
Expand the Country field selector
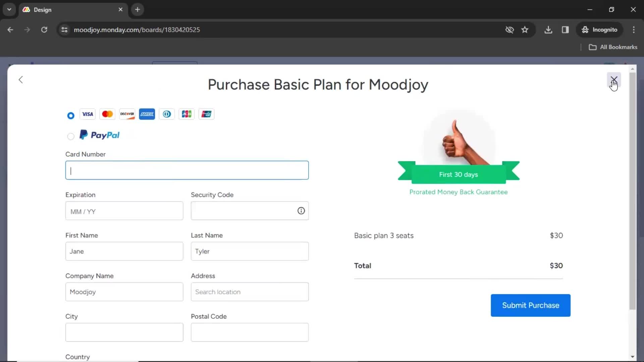124,362
